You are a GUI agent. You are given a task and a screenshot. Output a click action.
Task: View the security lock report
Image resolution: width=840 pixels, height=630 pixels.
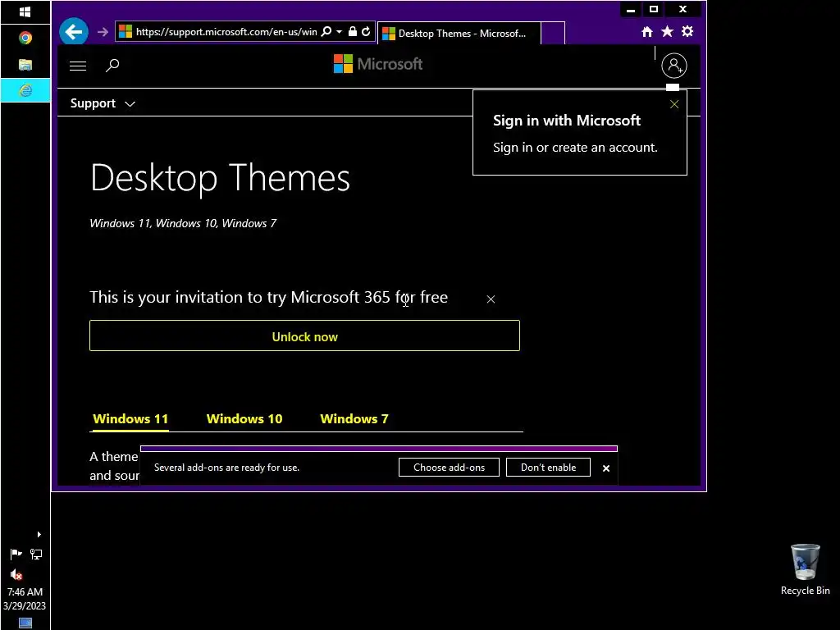tap(353, 32)
